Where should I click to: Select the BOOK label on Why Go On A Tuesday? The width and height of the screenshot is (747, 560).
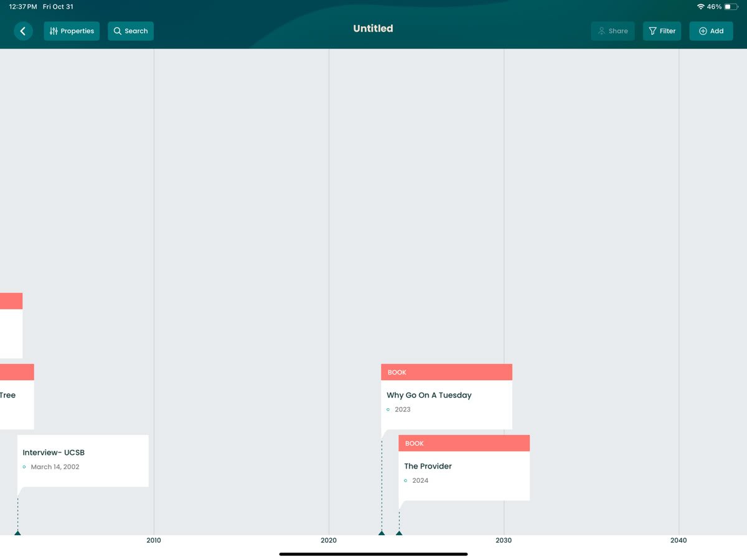click(397, 372)
